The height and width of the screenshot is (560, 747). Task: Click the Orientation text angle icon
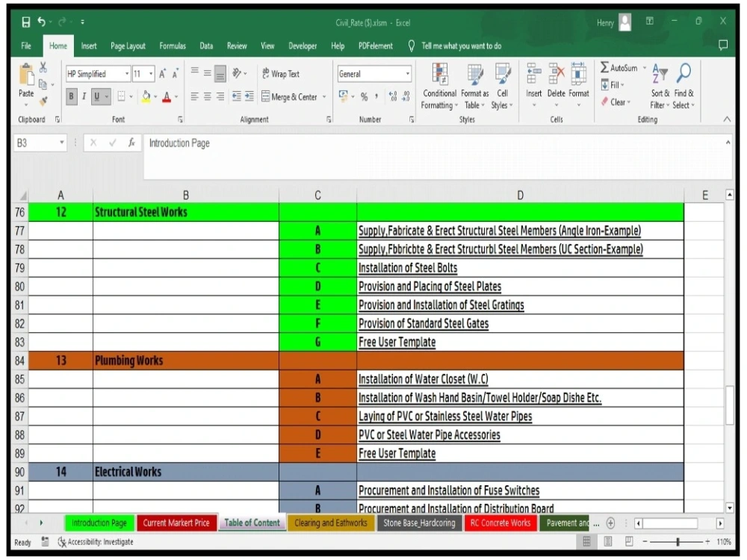(236, 73)
